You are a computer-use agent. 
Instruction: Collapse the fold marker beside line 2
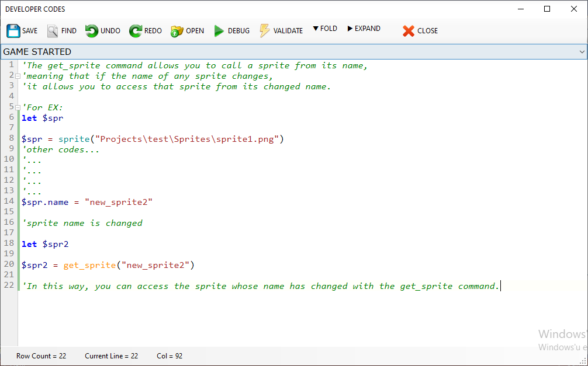(18, 76)
